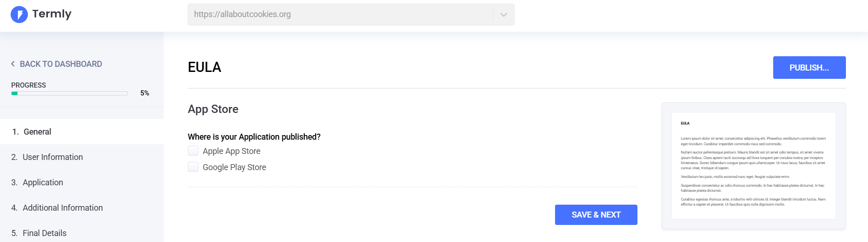868x242 pixels.
Task: Open the Additional Information step
Action: 82,208
